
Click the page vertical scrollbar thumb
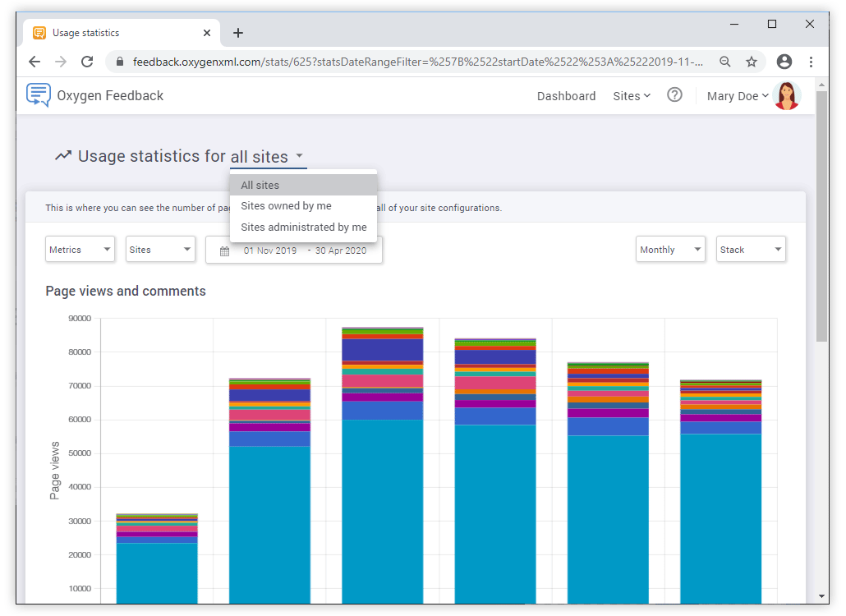pyautogui.click(x=821, y=216)
